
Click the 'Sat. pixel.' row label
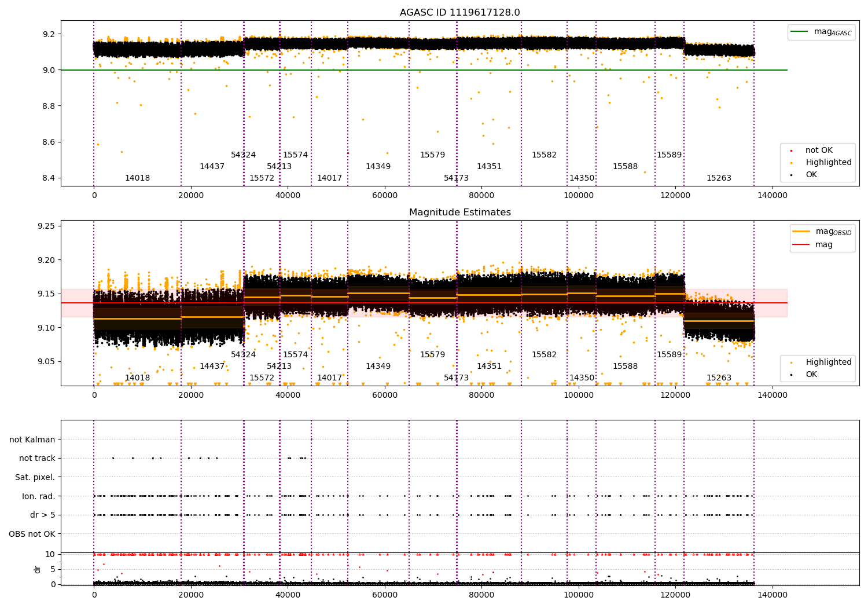(35, 477)
